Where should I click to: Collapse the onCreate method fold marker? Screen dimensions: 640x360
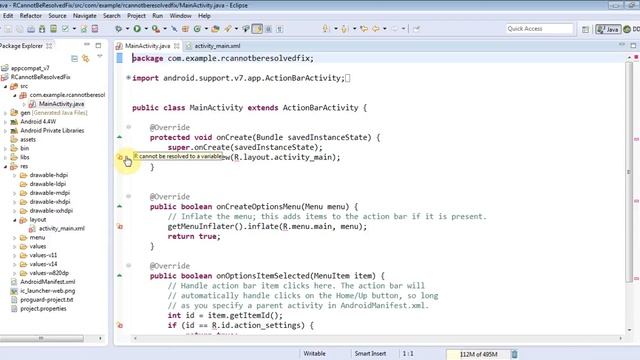coord(129,127)
